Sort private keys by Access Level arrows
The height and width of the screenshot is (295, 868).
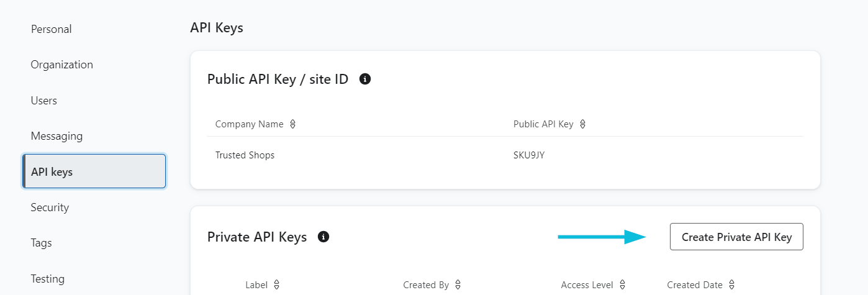(x=622, y=285)
